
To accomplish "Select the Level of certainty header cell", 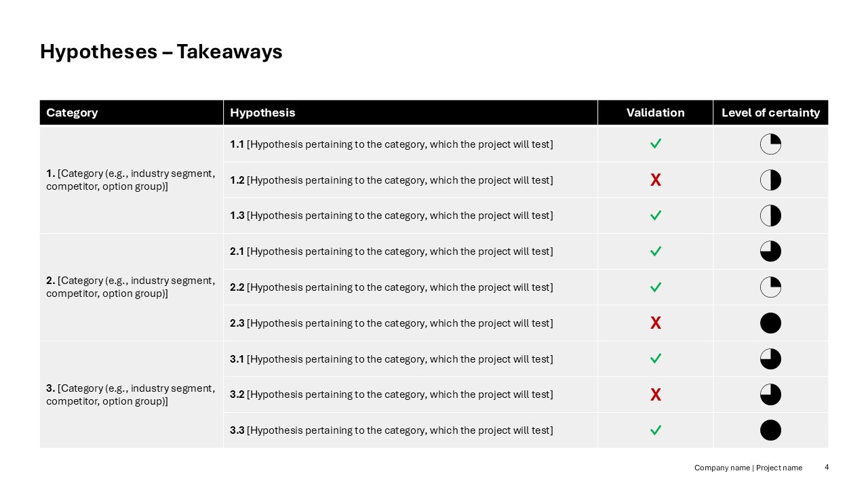I will [770, 113].
